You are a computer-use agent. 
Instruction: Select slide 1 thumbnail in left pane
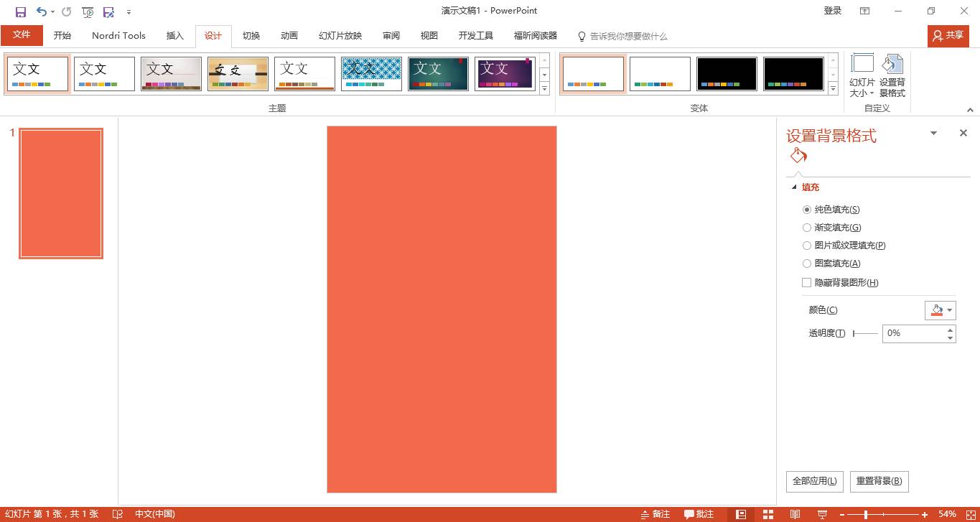61,193
